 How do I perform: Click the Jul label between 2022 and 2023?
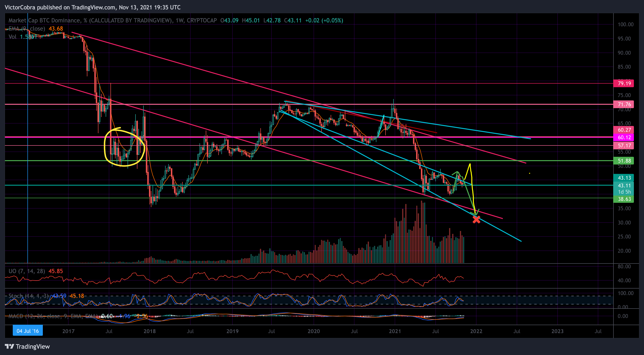(517, 331)
